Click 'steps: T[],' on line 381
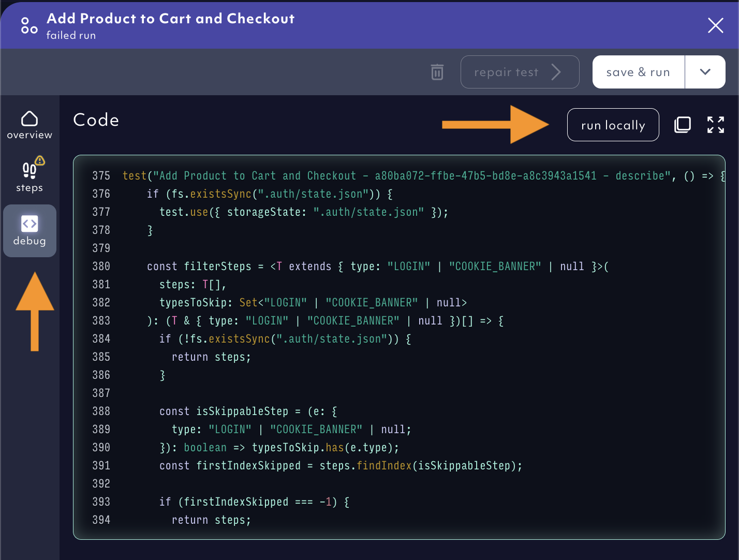 pos(193,285)
